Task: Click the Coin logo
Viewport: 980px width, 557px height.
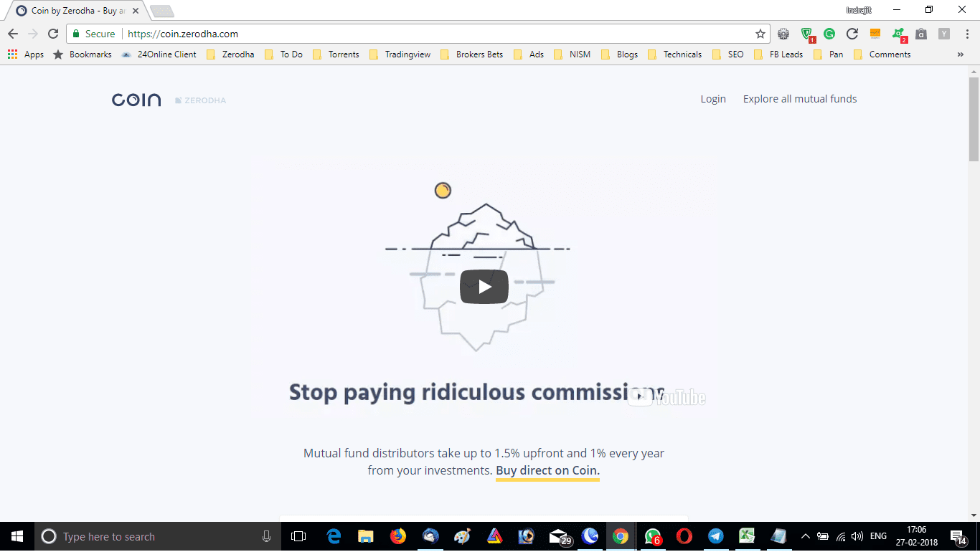Action: [136, 100]
